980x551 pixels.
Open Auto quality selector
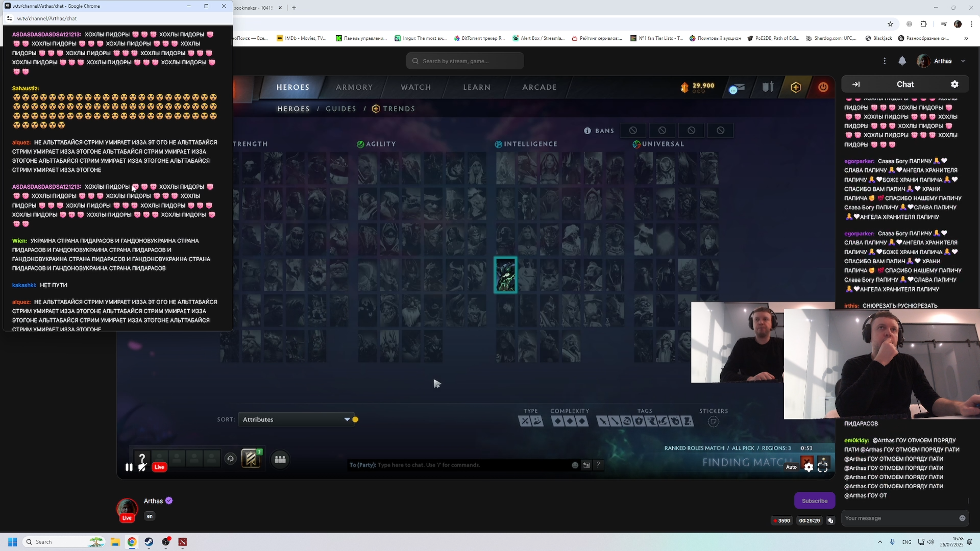791,467
